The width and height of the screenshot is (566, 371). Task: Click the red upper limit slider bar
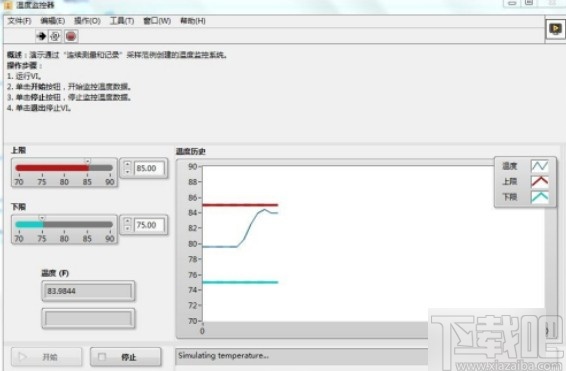click(52, 168)
